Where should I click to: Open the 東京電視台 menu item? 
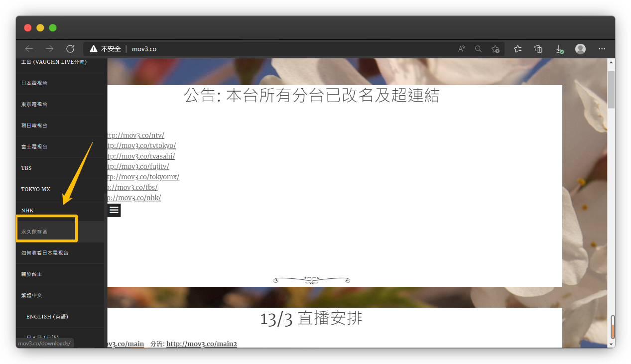click(x=60, y=105)
